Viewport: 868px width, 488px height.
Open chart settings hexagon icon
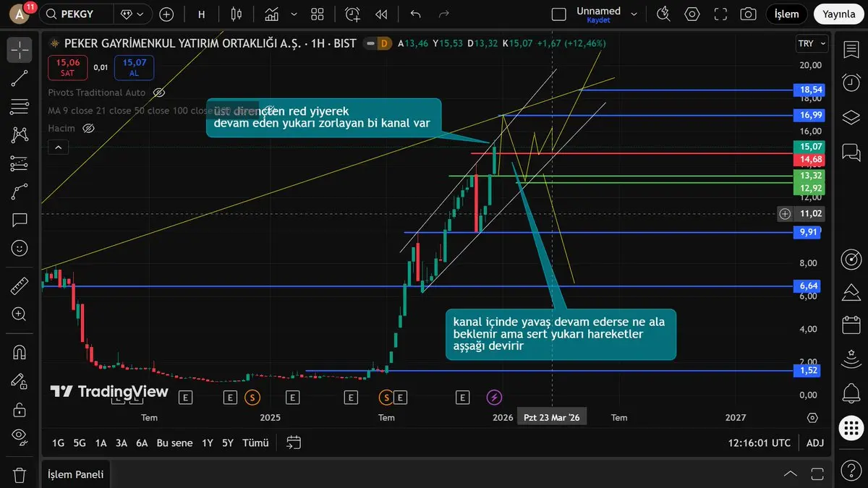(692, 14)
